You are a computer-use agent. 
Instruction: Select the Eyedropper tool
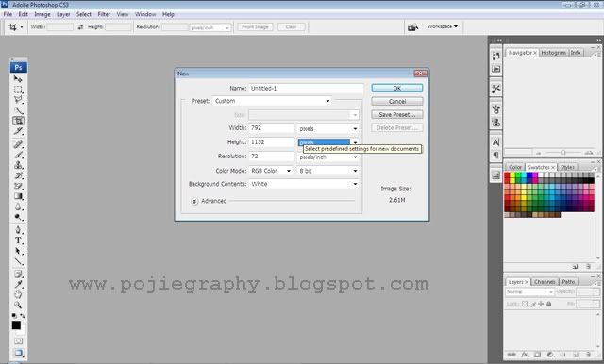click(x=18, y=285)
